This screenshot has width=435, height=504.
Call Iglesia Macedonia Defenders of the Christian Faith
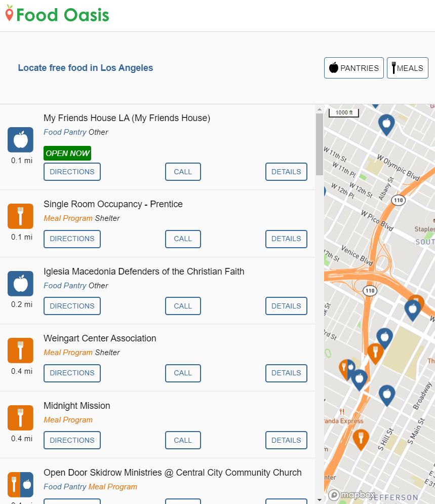tap(183, 306)
